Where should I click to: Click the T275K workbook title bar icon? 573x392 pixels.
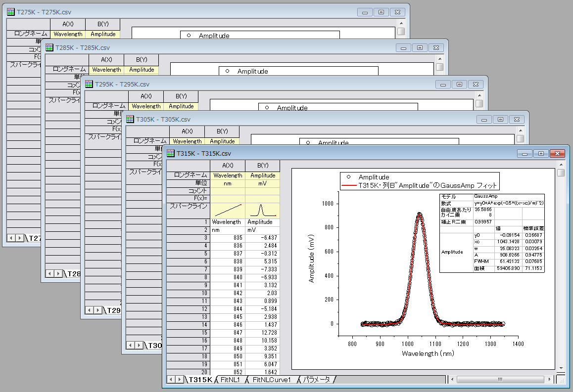click(x=11, y=11)
